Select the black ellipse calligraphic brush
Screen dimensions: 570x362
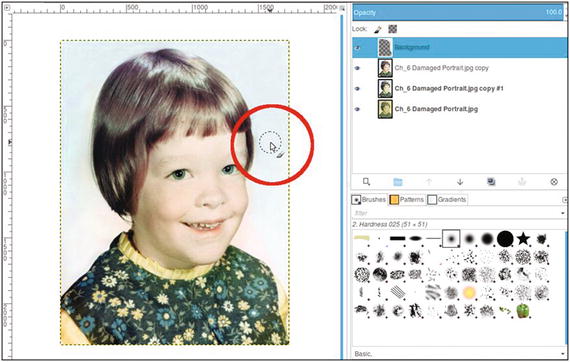[415, 239]
